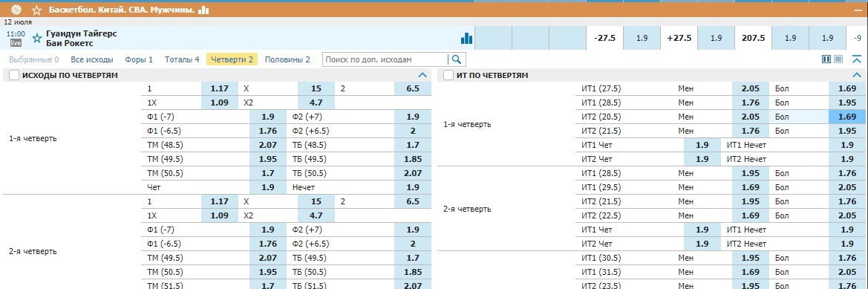Pick 1st quarter ИТ2 Нечет odds 1.9

coord(847,160)
